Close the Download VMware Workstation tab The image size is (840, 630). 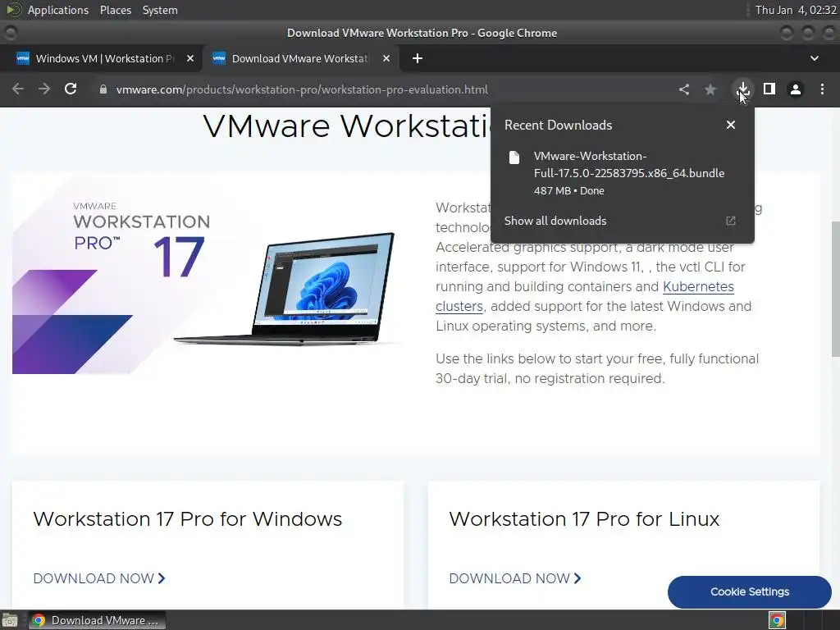point(386,58)
